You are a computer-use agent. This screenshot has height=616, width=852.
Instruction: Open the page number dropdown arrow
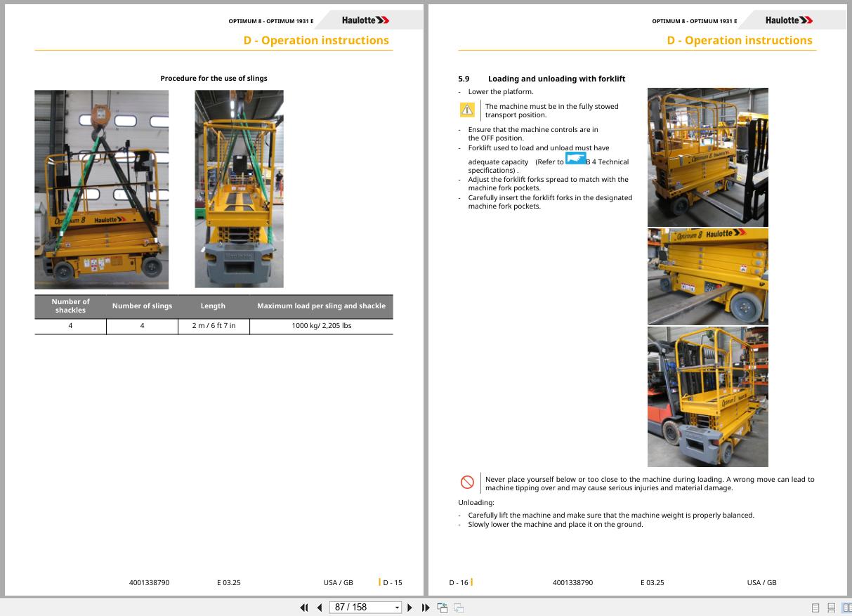(398, 608)
